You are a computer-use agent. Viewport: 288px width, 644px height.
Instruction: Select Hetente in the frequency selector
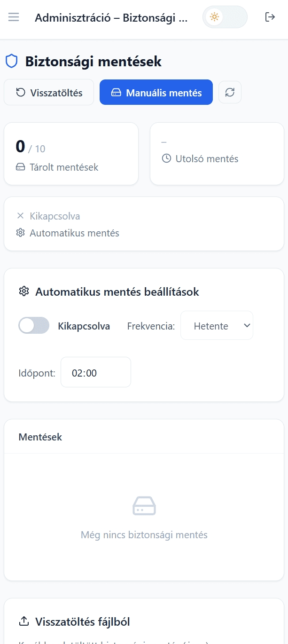(x=217, y=325)
